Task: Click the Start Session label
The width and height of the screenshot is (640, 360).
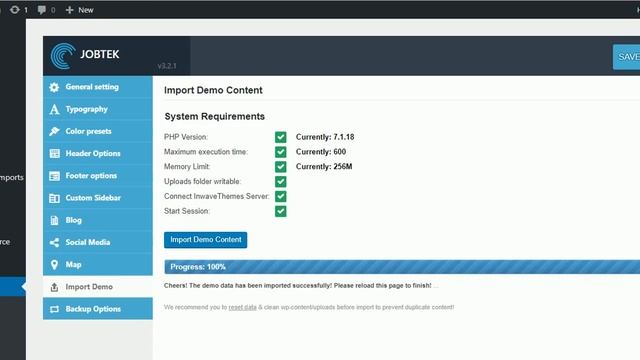Action: coord(187,211)
